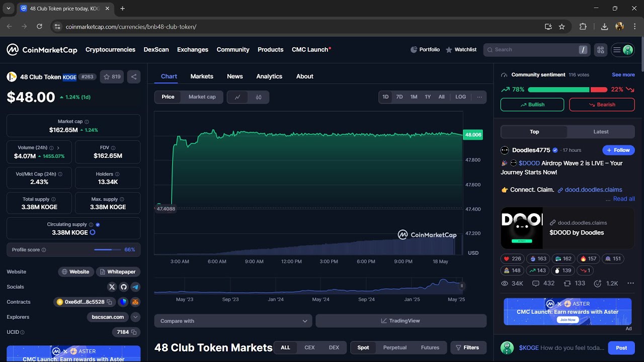Set chart range to 1D
Viewport: 644px width, 362px height.
coord(385,97)
